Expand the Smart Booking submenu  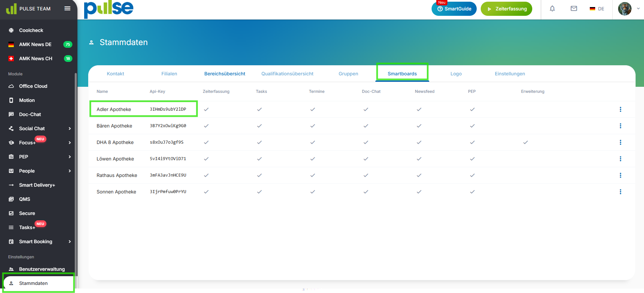70,242
